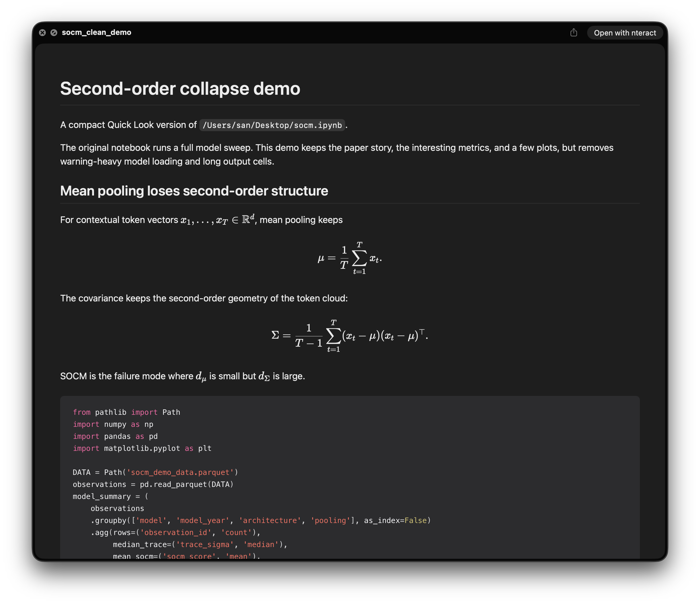
Task: Click the 'import numpy as np' line
Action: [113, 425]
